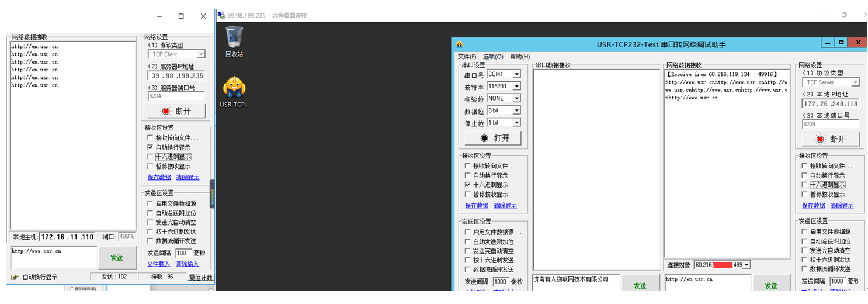This screenshot has width=868, height=304.
Task: Expand the 串口号 COM1 dropdown
Action: pyautogui.click(x=516, y=75)
